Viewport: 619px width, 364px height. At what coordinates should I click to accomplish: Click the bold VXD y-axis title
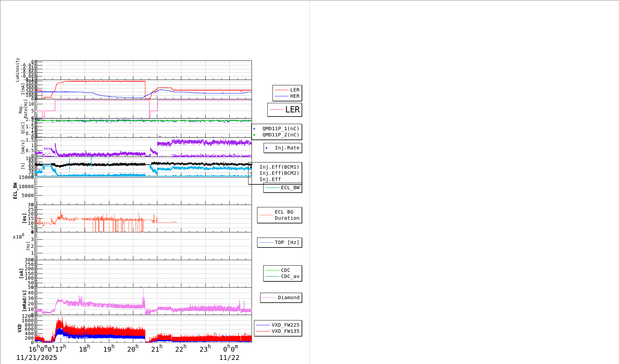click(x=20, y=328)
